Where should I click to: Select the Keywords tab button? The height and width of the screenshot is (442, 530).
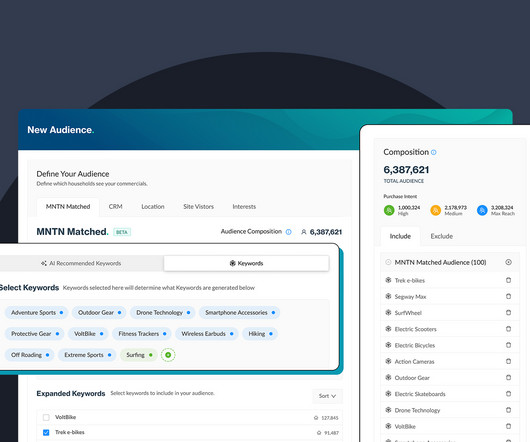[x=246, y=263]
